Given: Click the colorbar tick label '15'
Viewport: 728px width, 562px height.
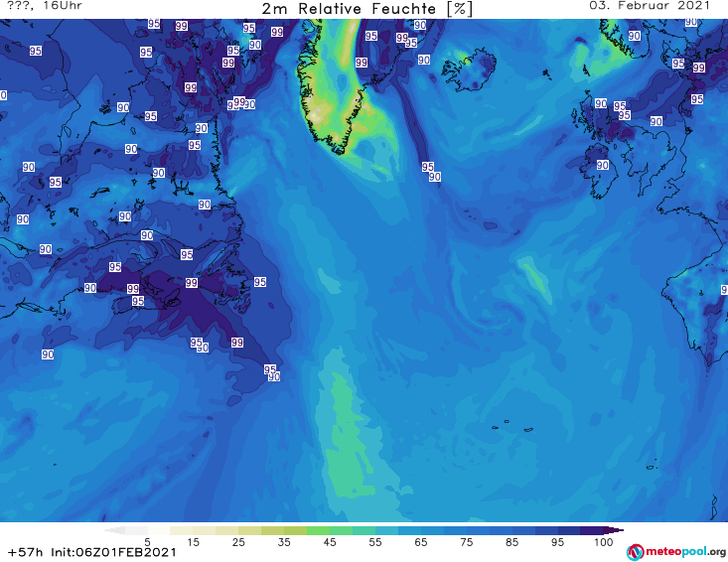Looking at the screenshot, I should tap(193, 542).
